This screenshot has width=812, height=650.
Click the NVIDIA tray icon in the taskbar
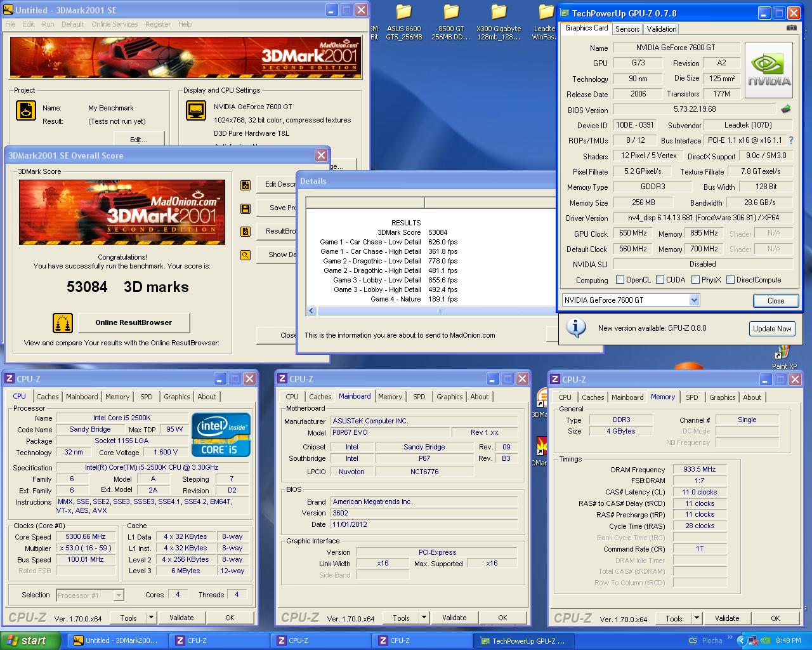[x=765, y=640]
